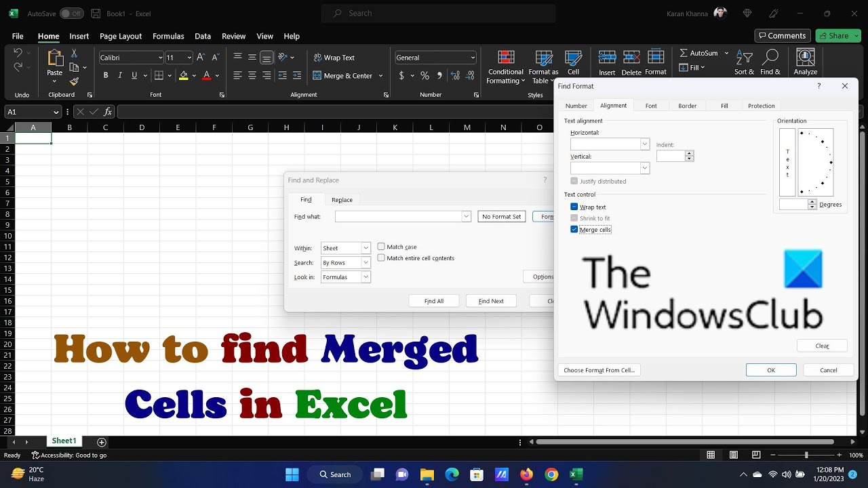
Task: Click the Underline U button
Action: (134, 75)
